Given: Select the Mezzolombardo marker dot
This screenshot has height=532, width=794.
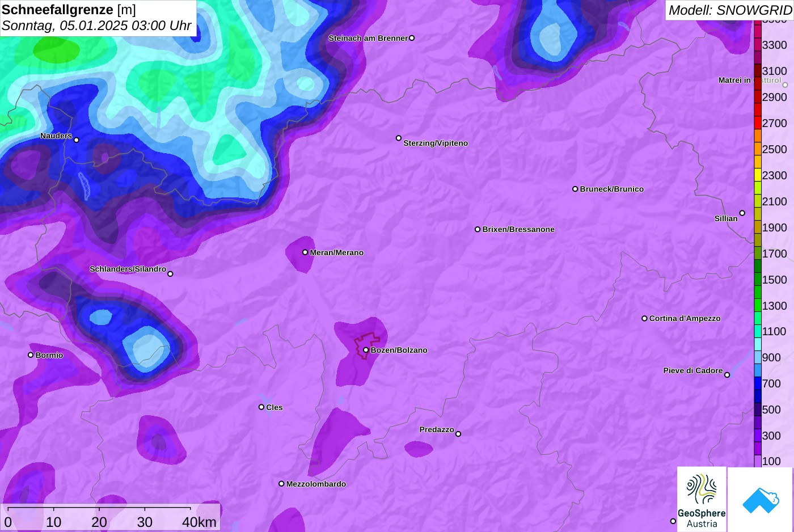Looking at the screenshot, I should point(281,484).
